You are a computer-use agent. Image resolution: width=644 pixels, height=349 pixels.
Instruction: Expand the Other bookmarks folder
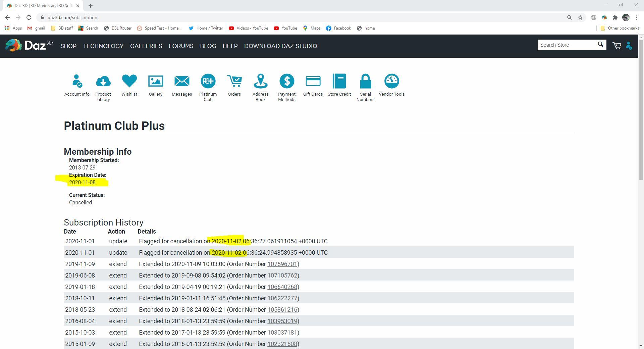pos(620,28)
